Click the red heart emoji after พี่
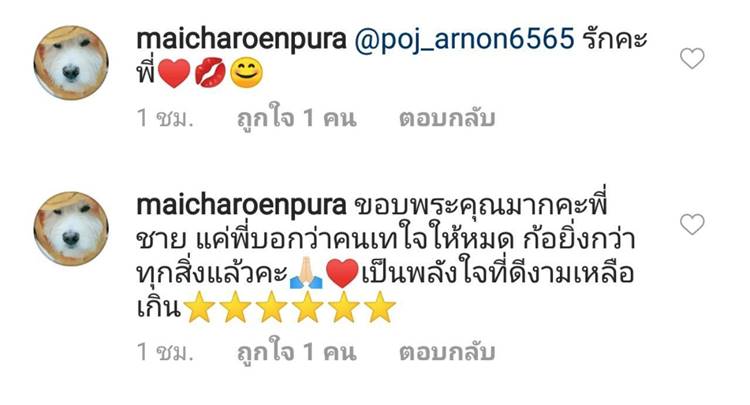The height and width of the screenshot is (405, 750). [x=174, y=73]
